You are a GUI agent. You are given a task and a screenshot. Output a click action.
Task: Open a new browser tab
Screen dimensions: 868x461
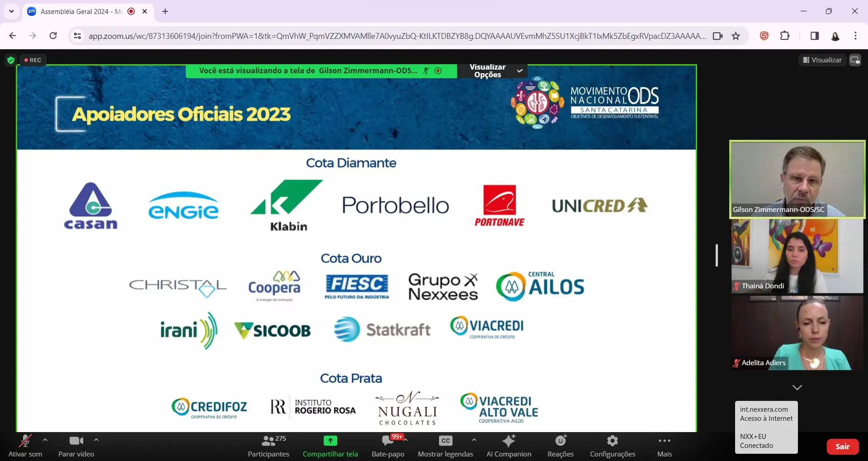[165, 11]
